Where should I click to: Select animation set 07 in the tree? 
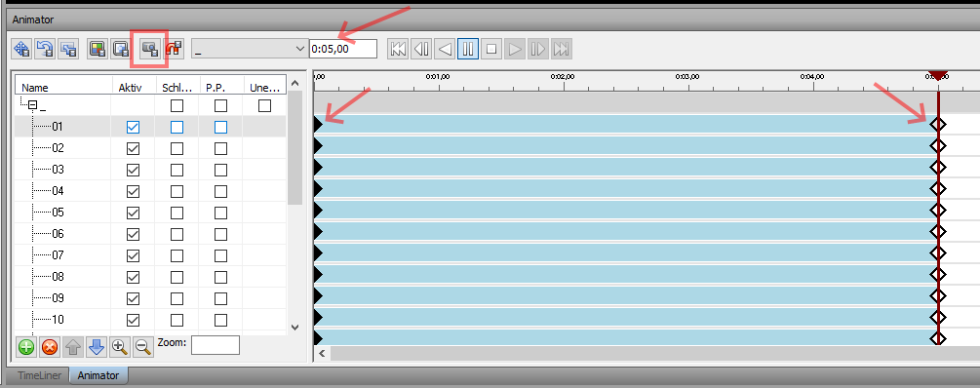59,255
